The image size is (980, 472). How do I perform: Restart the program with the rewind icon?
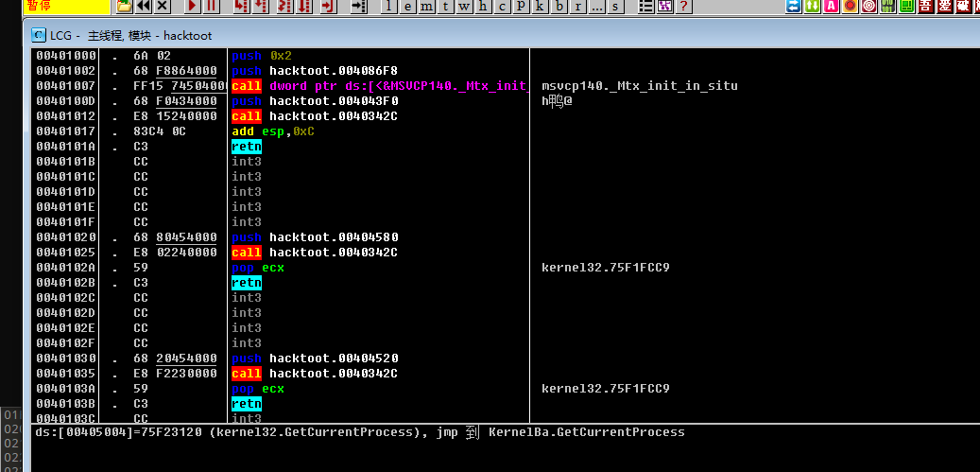(143, 7)
